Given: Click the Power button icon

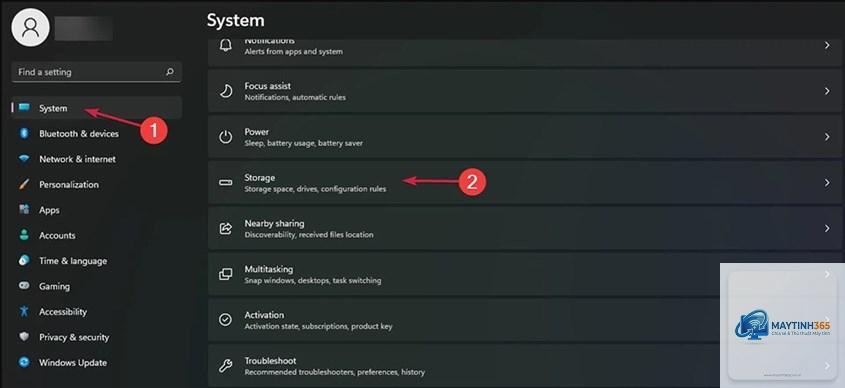Looking at the screenshot, I should pos(225,137).
